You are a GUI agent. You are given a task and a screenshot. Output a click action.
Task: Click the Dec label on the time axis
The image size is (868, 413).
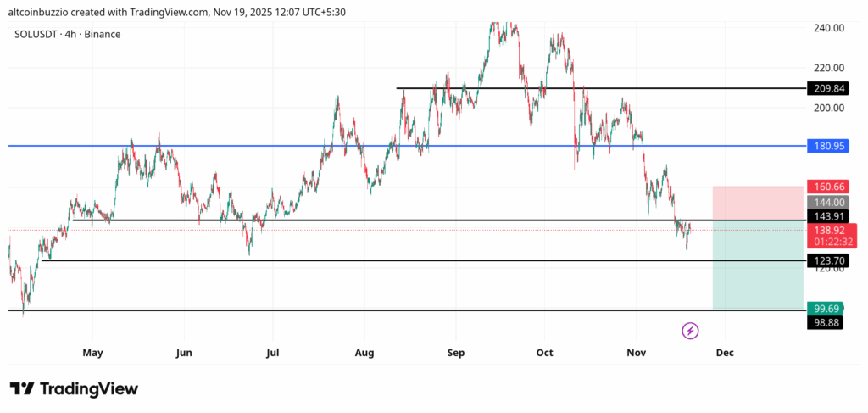(725, 352)
